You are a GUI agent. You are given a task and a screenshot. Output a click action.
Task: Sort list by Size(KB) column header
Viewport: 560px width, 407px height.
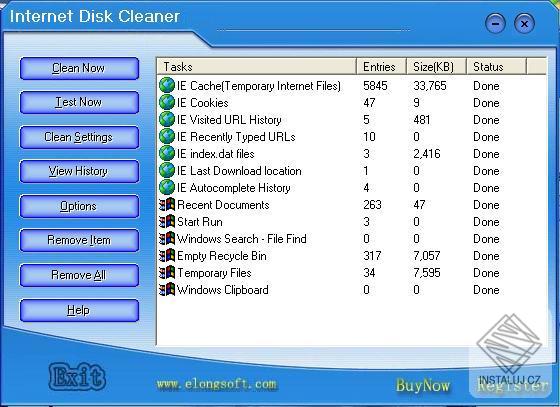pyautogui.click(x=436, y=67)
